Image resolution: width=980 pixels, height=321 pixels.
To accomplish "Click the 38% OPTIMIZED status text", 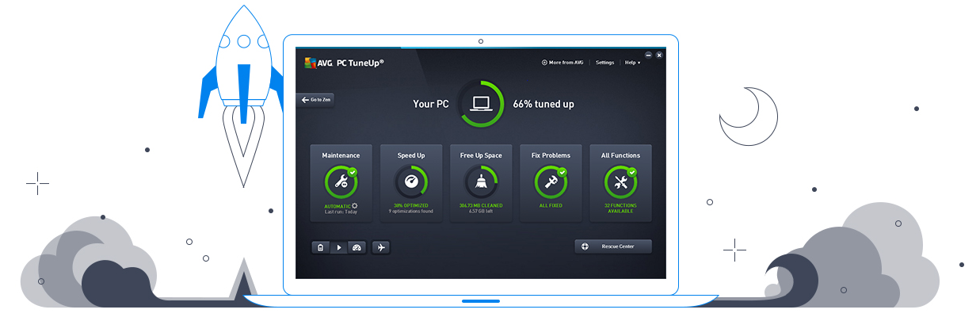I will (x=410, y=205).
